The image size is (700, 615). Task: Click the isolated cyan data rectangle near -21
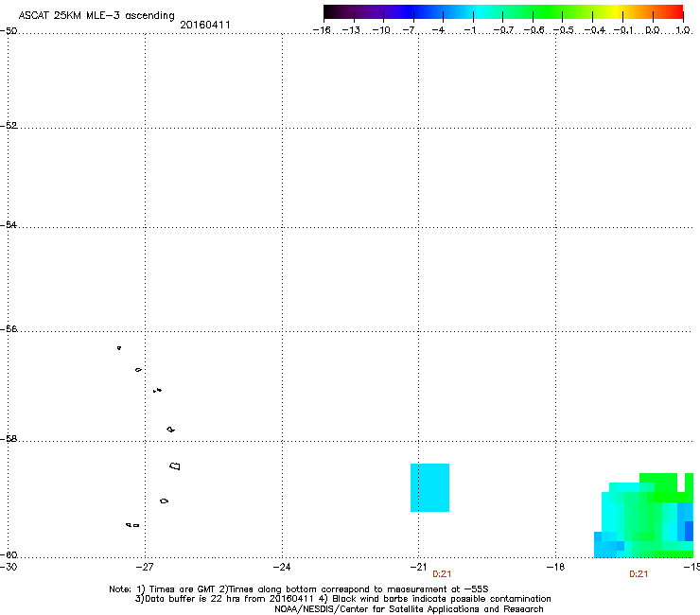point(429,487)
